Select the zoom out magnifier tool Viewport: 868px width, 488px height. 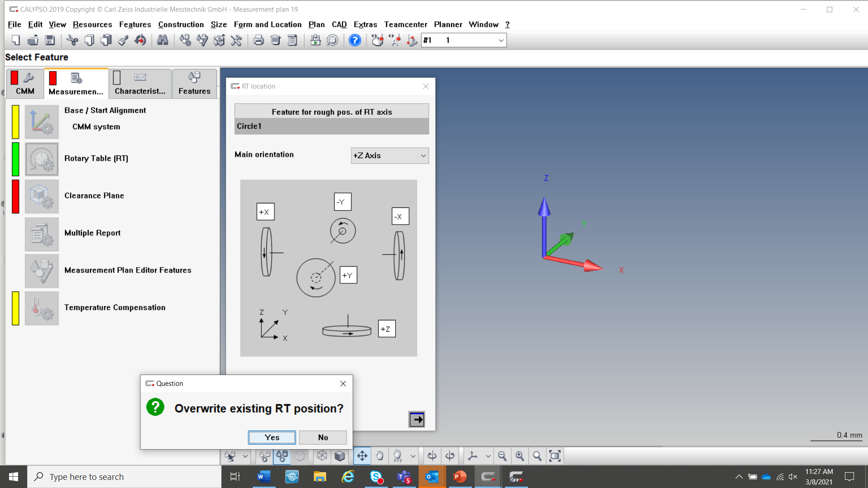pos(502,455)
